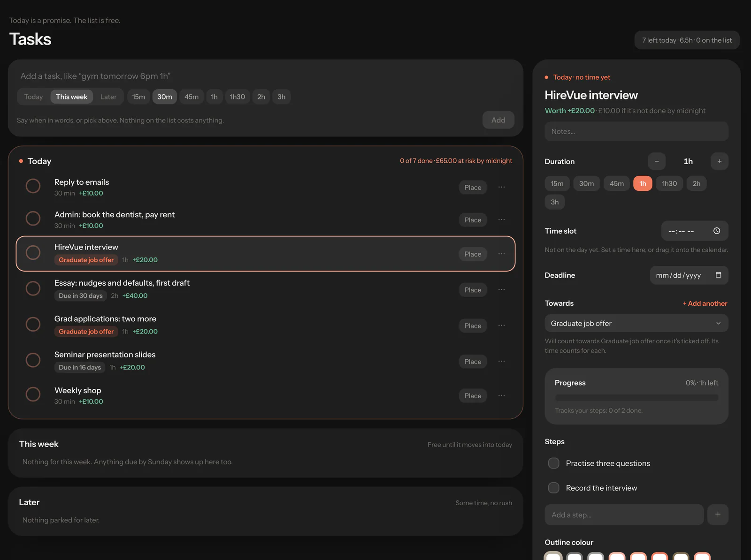
Task: Set duration to 45m in details panel
Action: (x=617, y=183)
